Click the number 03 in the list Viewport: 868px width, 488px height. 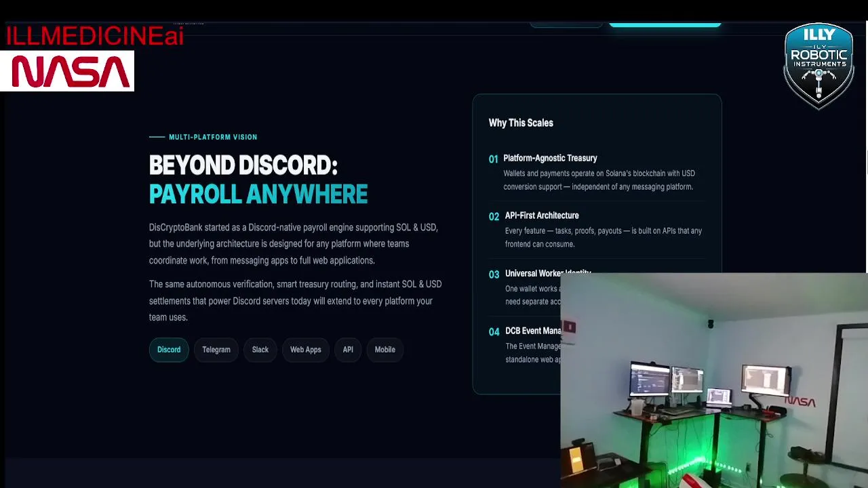(x=494, y=274)
